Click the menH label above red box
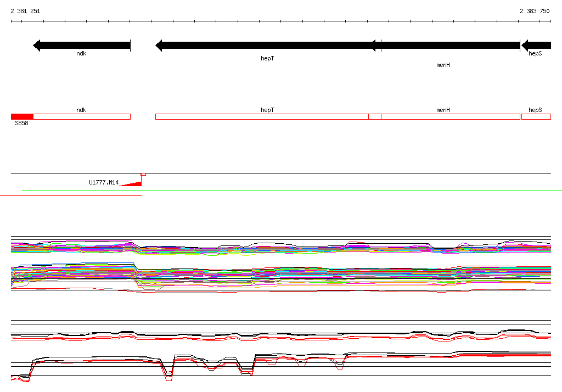This screenshot has width=562, height=392. click(443, 110)
